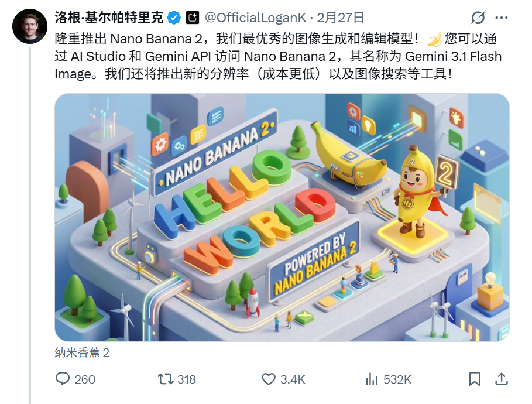Click the @OfficialLoganK handle

pyautogui.click(x=256, y=18)
